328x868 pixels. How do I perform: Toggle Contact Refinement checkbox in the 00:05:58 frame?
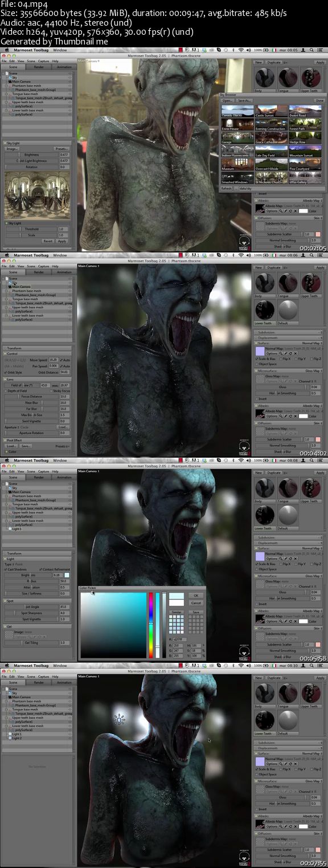(40, 569)
